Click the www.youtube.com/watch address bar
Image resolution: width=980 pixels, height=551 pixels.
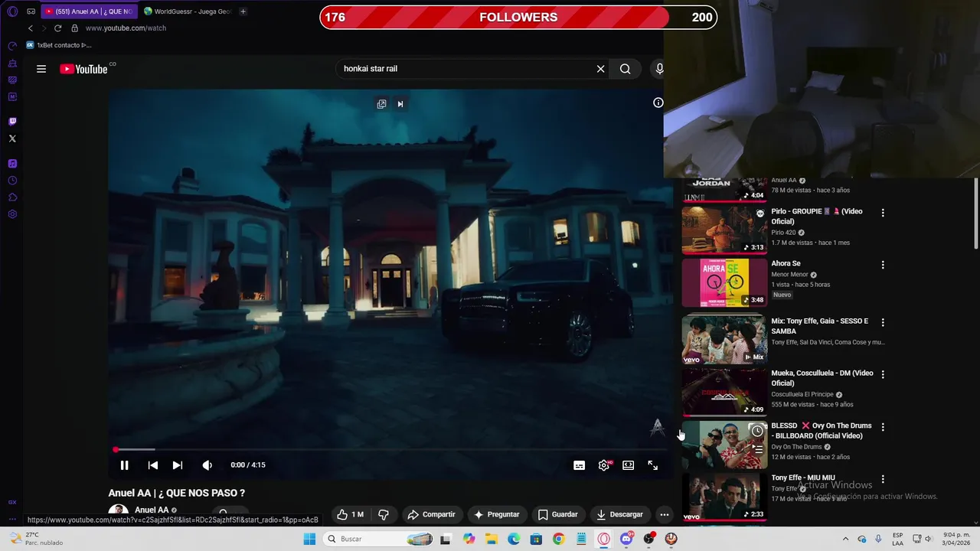click(126, 28)
